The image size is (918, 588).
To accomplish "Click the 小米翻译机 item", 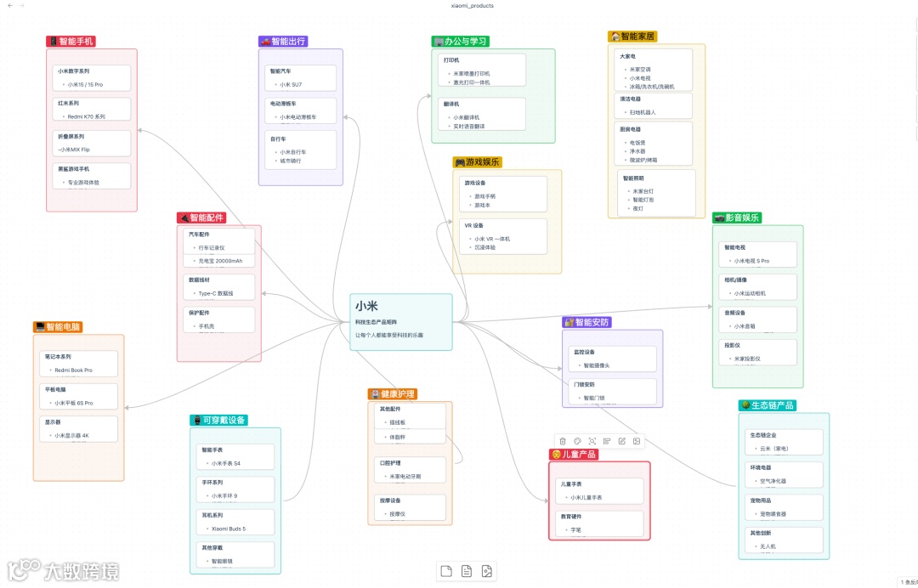I will click(x=466, y=117).
